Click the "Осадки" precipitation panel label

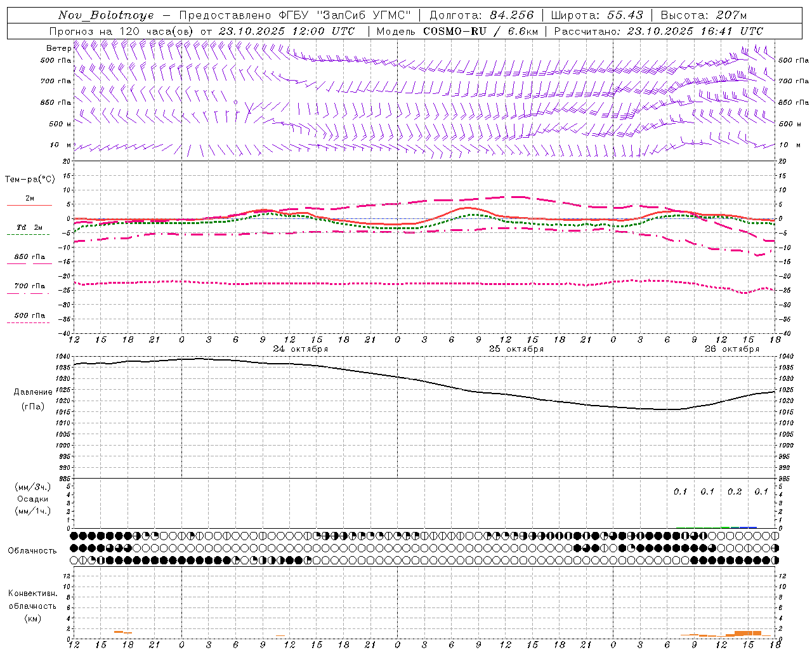pyautogui.click(x=33, y=499)
